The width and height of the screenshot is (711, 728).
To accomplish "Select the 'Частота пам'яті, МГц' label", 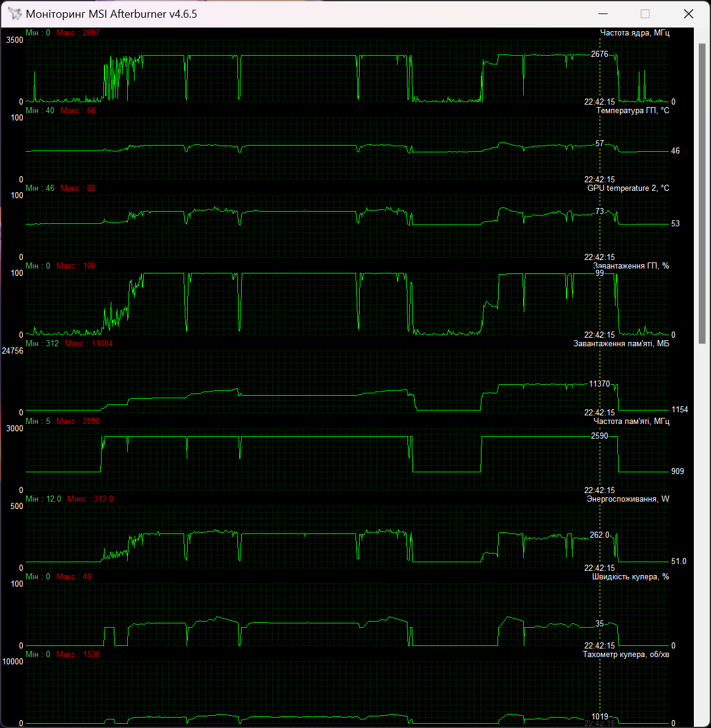I will [631, 421].
